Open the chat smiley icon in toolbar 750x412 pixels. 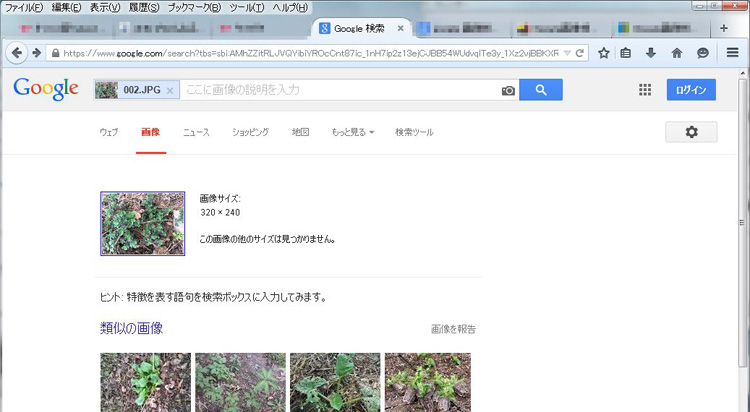coord(703,53)
